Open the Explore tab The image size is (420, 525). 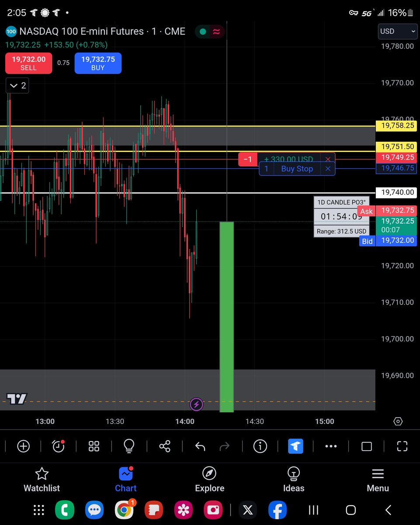[x=210, y=480]
